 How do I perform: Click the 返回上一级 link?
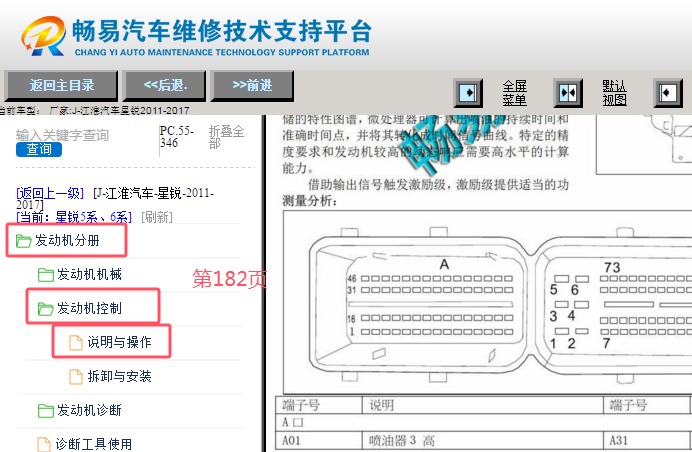50,193
